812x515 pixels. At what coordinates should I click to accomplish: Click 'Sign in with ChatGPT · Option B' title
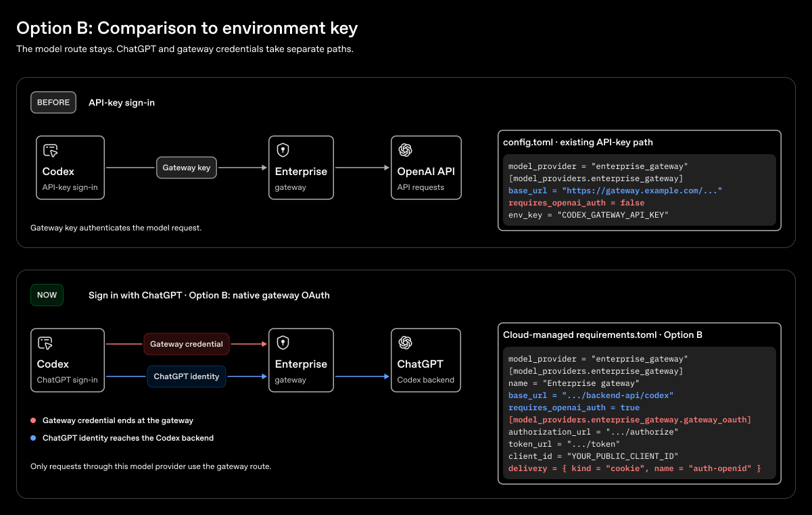[x=209, y=295]
